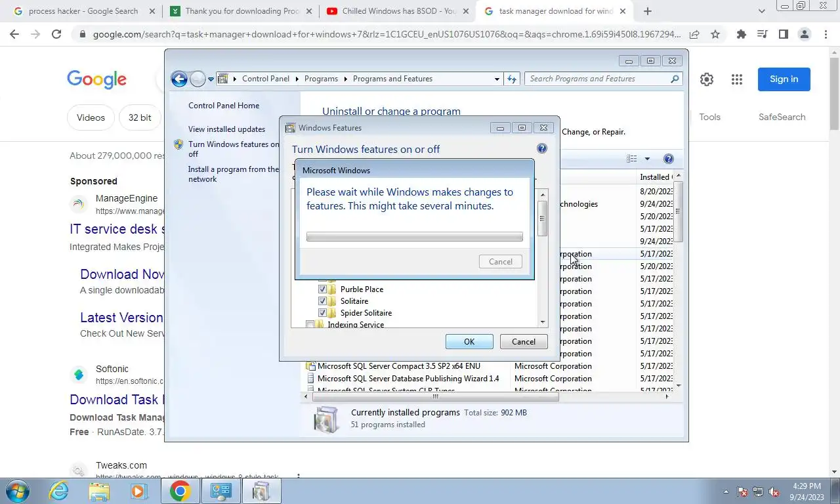Open View installed updates link
The height and width of the screenshot is (504, 840).
tap(226, 129)
